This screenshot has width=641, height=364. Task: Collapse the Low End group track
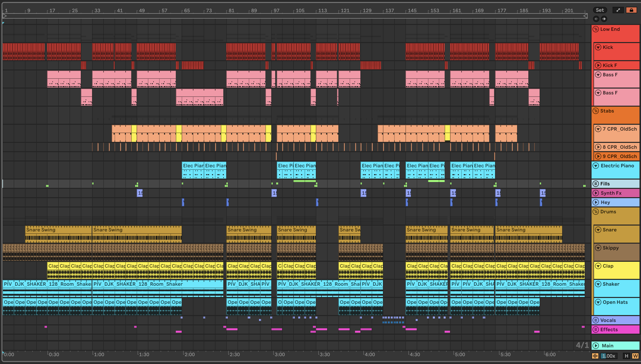point(596,29)
